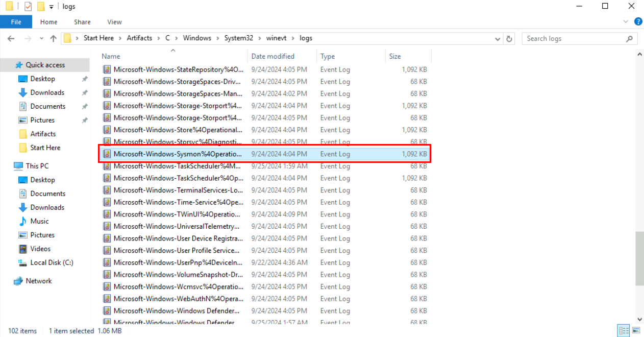644x337 pixels.
Task: Click the Back navigation arrow
Action: 11,38
